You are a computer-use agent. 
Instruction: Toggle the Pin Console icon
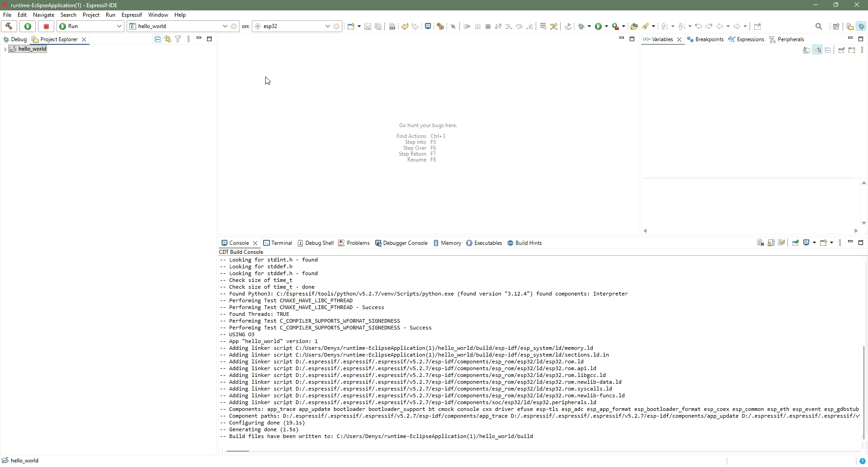pyautogui.click(x=796, y=243)
